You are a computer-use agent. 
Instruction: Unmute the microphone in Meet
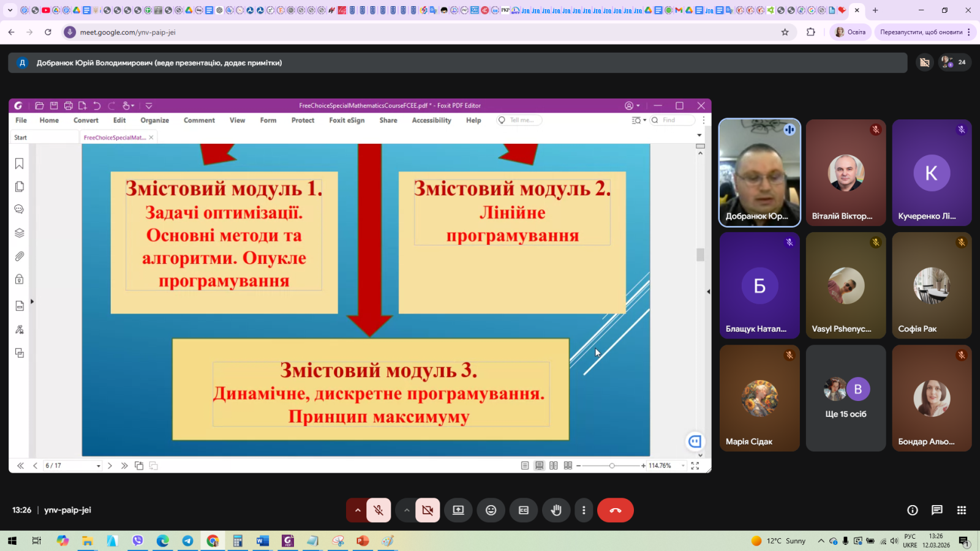379,510
